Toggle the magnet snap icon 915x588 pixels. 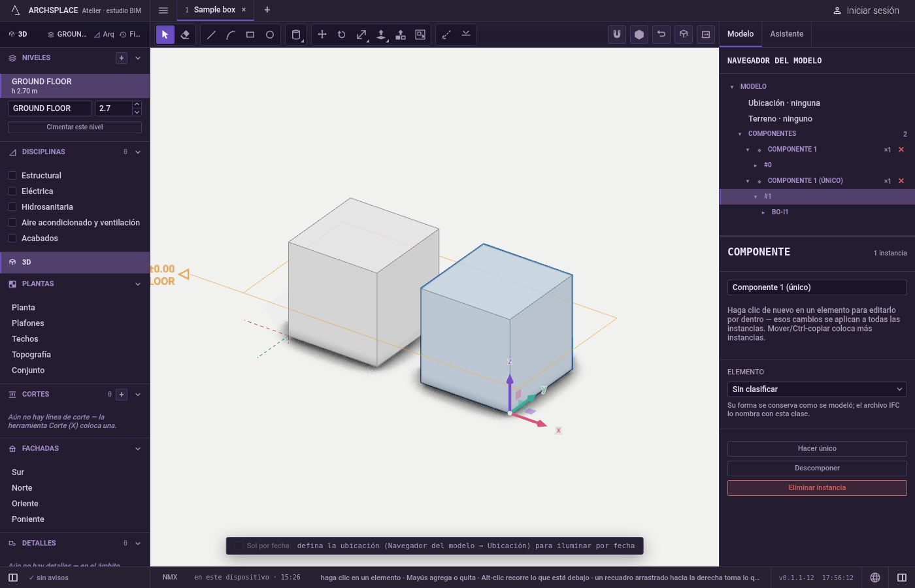(617, 35)
